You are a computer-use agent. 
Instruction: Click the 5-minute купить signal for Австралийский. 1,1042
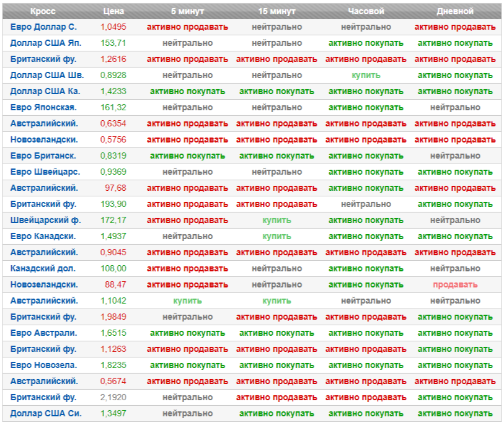click(x=187, y=300)
